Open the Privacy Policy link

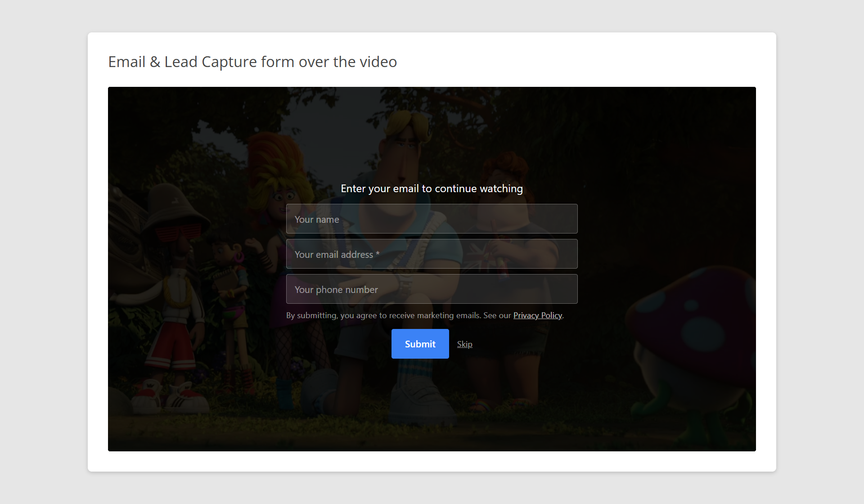tap(537, 315)
